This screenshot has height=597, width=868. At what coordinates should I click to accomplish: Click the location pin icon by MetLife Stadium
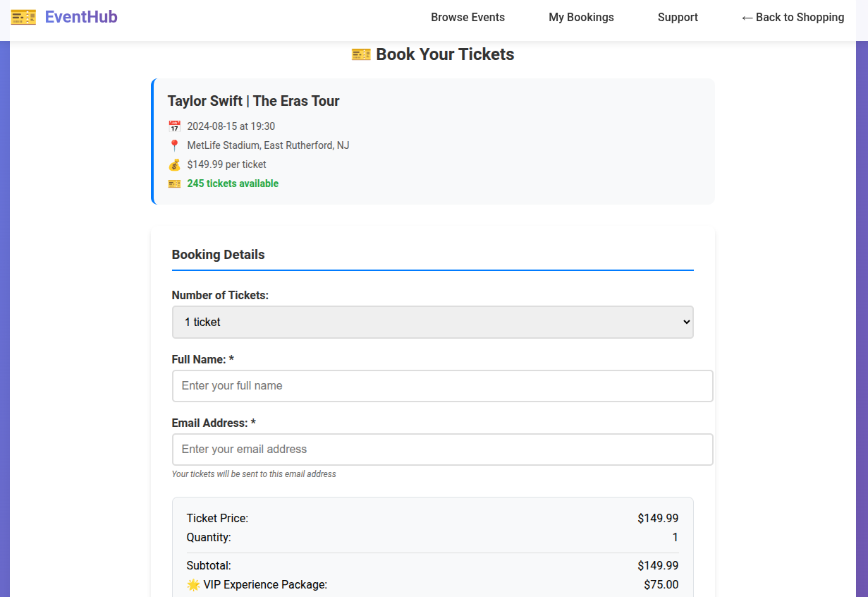(x=175, y=146)
